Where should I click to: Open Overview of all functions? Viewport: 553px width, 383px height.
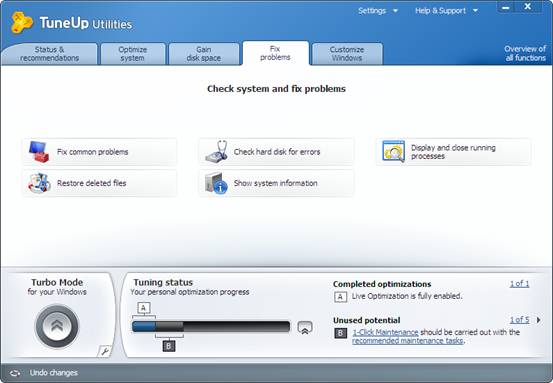525,53
